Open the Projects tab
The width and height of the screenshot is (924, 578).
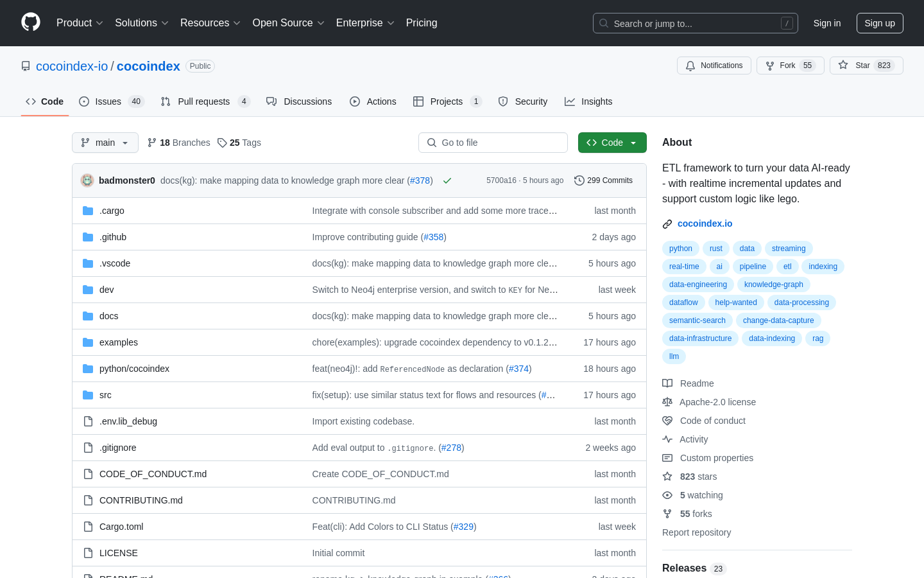(x=447, y=101)
